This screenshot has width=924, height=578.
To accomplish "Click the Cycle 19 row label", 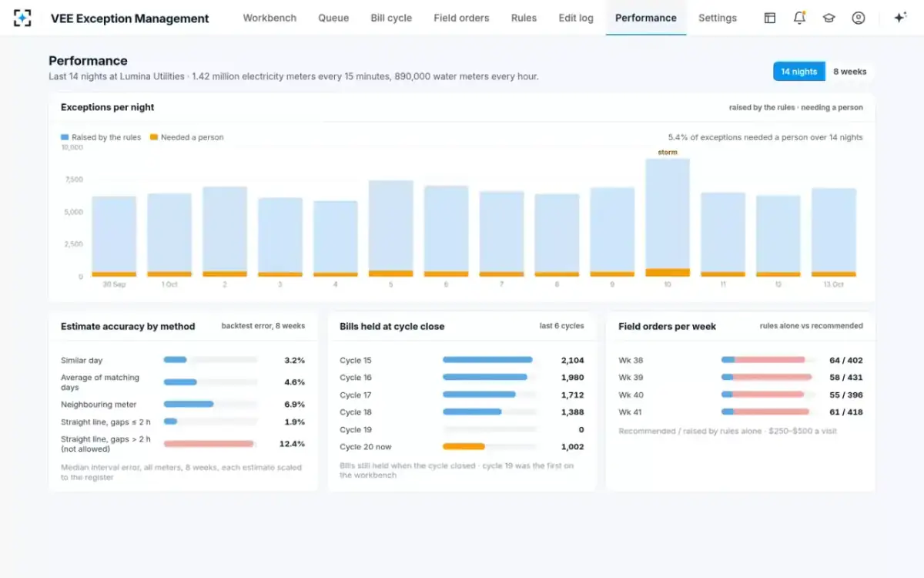I will [356, 429].
